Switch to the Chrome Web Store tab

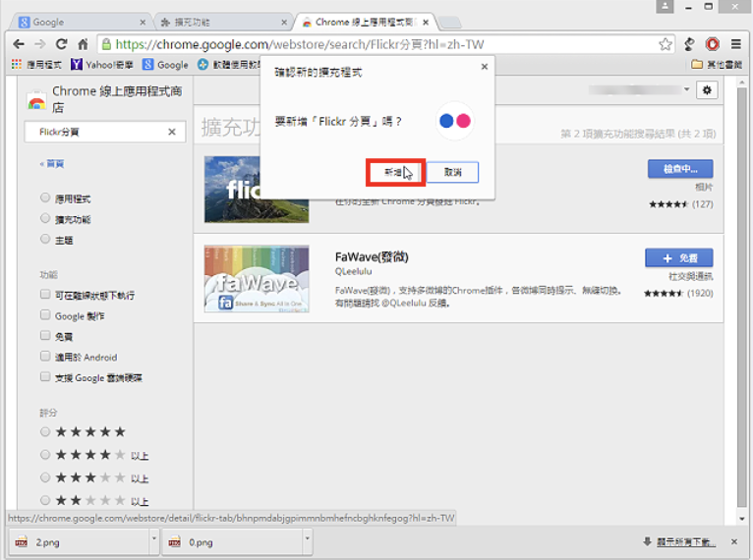point(364,22)
